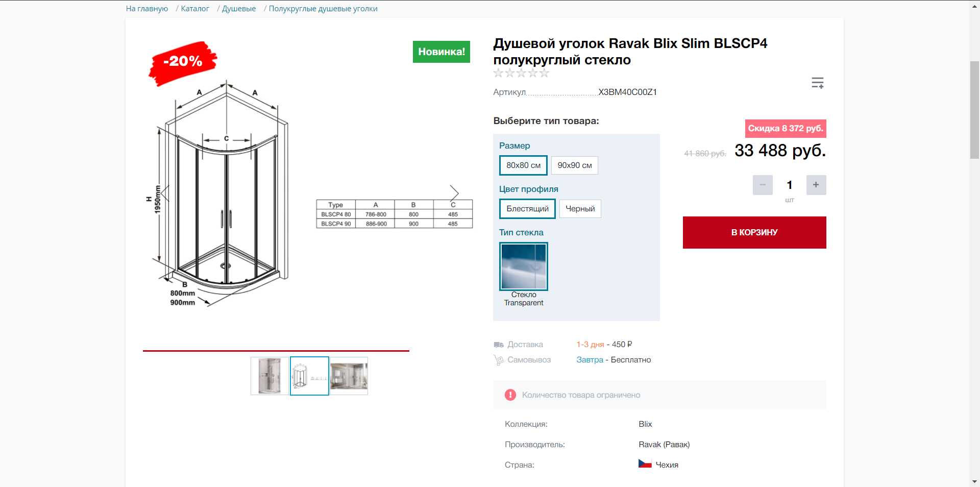The image size is (980, 487).
Task: Click the Ravak (Равак) manufacturer value
Action: pos(664,445)
